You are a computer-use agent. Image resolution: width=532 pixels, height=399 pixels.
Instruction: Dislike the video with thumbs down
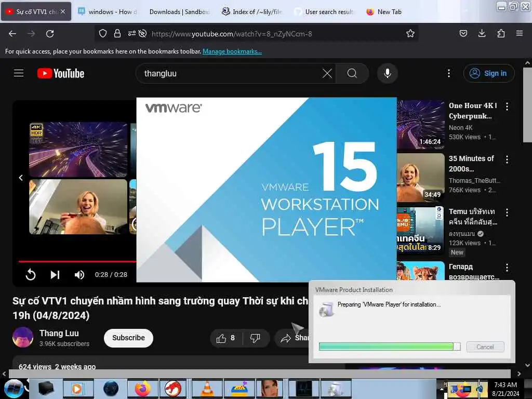click(x=255, y=338)
